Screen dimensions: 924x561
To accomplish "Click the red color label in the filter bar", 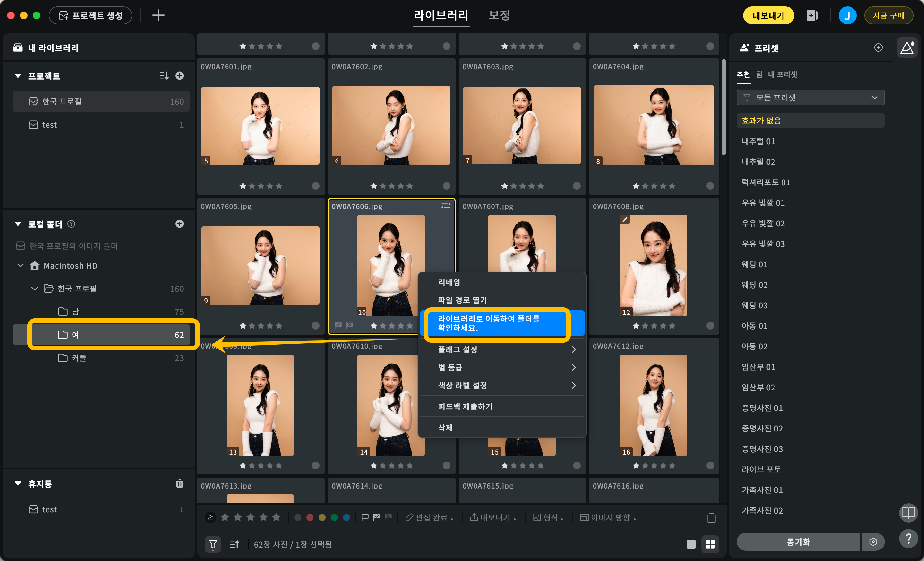I will (310, 517).
